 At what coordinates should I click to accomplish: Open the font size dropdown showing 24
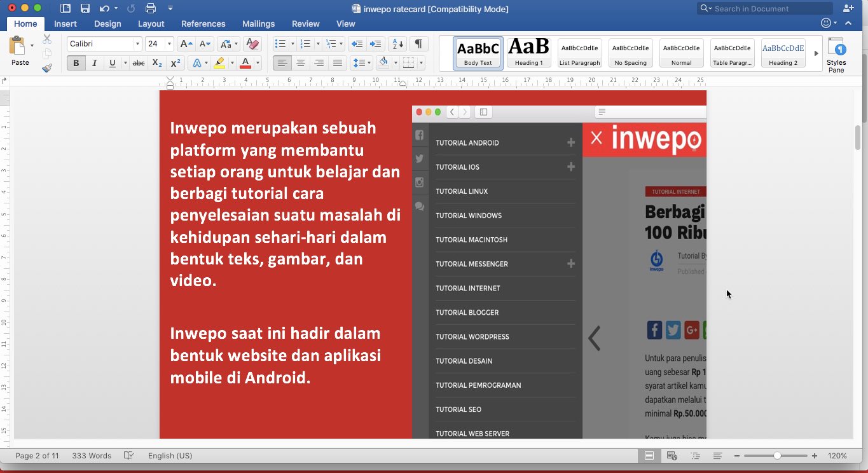(169, 44)
